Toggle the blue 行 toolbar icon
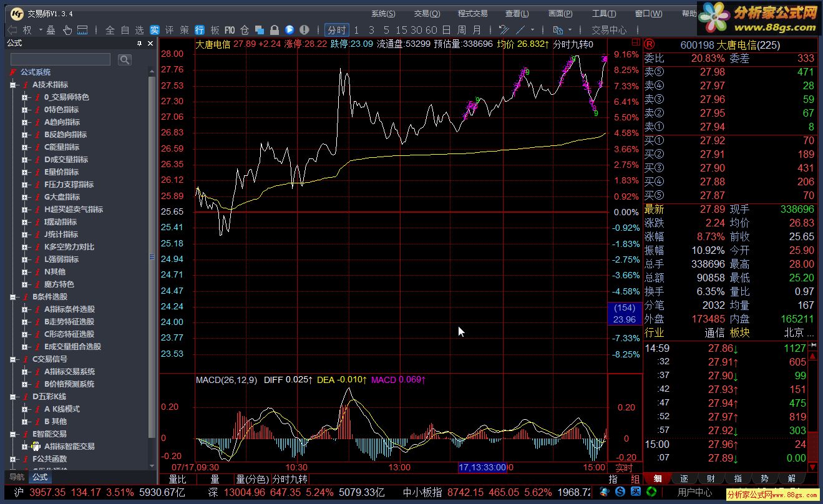Screen dimensions: 823x504 pos(200,30)
